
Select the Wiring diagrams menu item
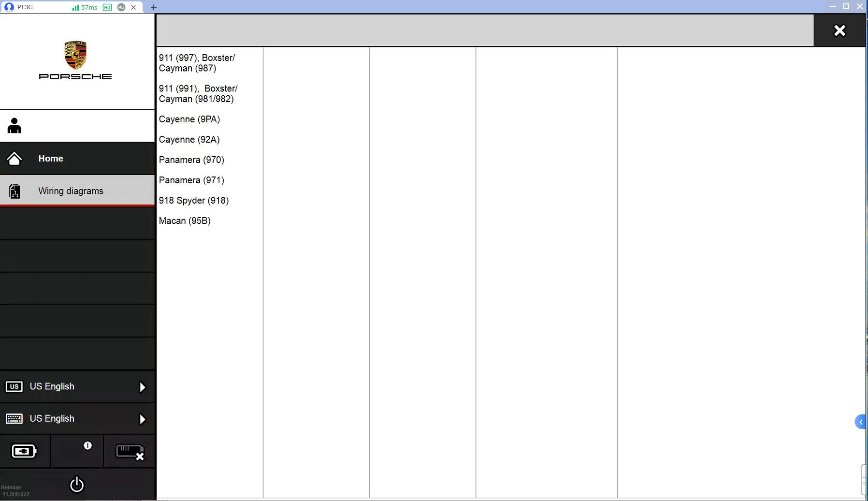pyautogui.click(x=71, y=191)
